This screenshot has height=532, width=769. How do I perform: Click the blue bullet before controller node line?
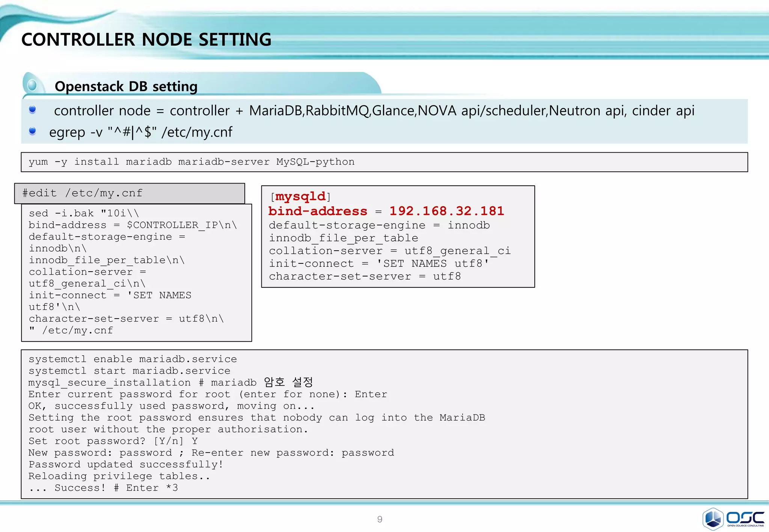(x=33, y=110)
